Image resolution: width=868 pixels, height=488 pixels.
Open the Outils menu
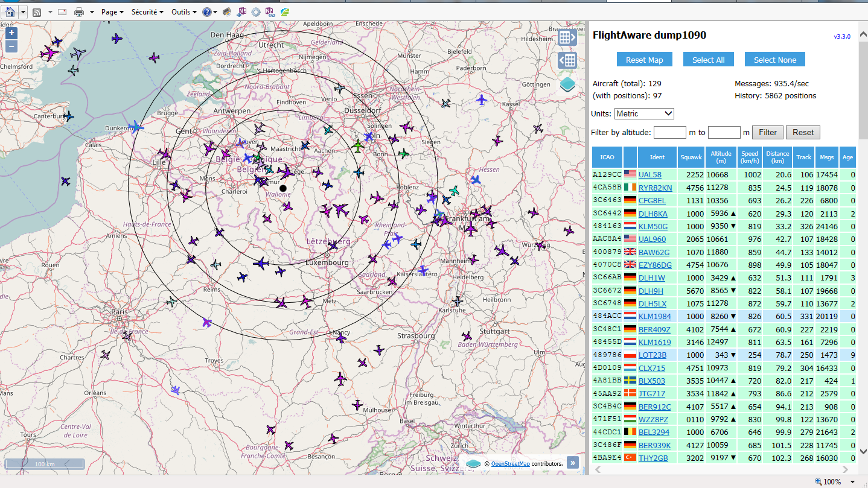183,12
